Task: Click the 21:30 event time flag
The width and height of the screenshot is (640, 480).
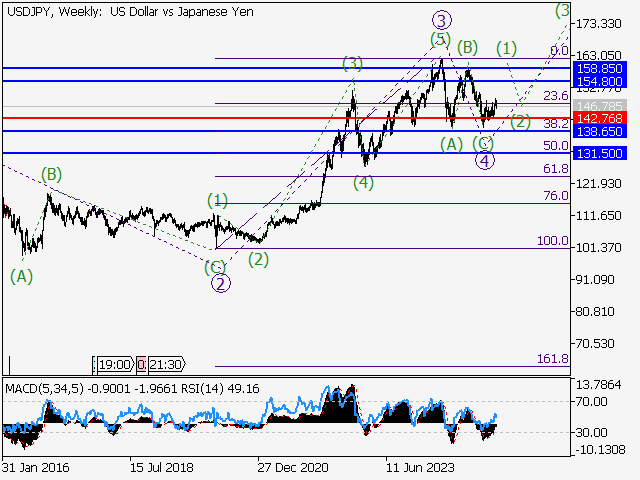Action: tap(167, 366)
